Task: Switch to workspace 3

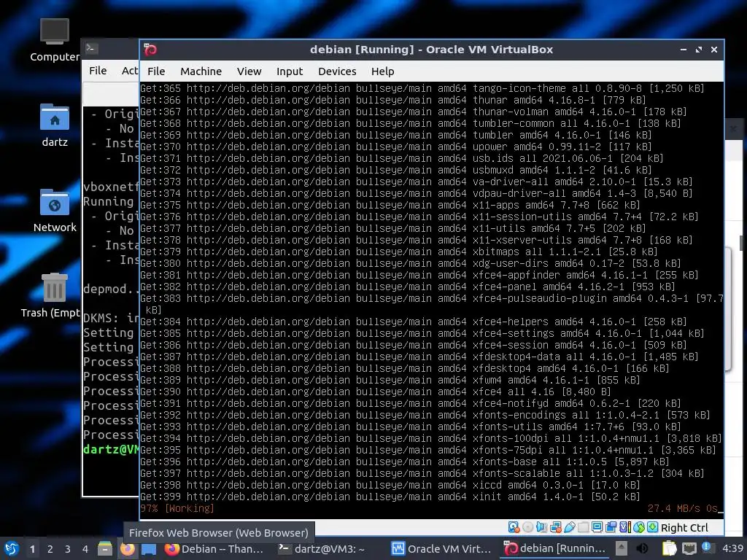Action: click(x=68, y=549)
